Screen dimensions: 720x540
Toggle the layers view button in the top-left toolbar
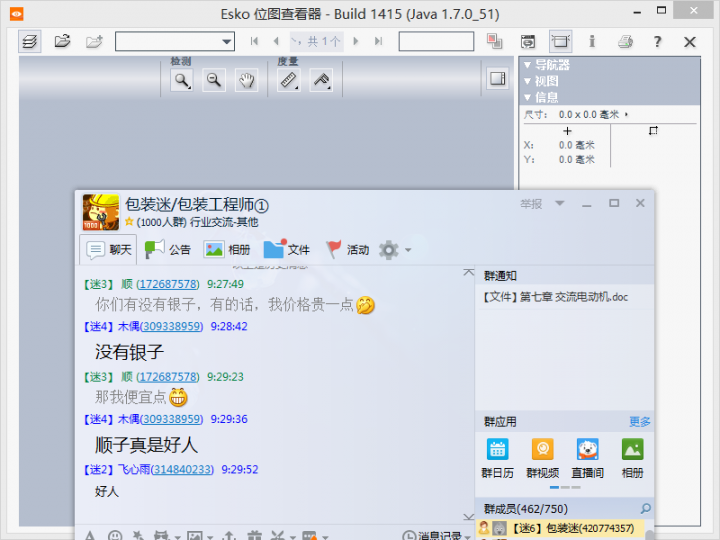point(29,41)
